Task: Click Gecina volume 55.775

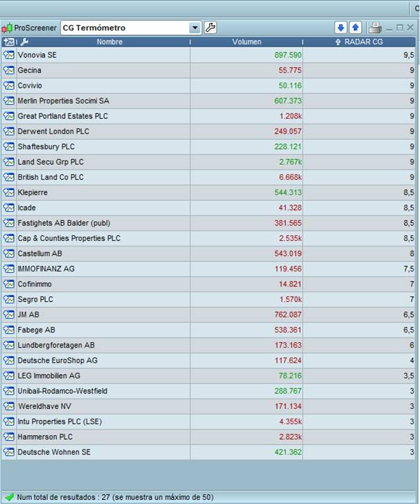Action: coord(290,70)
